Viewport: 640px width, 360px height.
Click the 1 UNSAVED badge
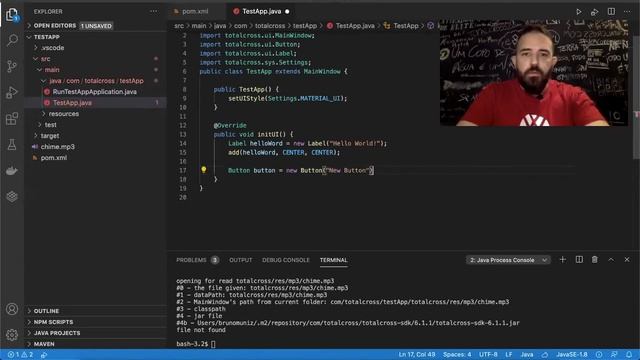click(96, 26)
